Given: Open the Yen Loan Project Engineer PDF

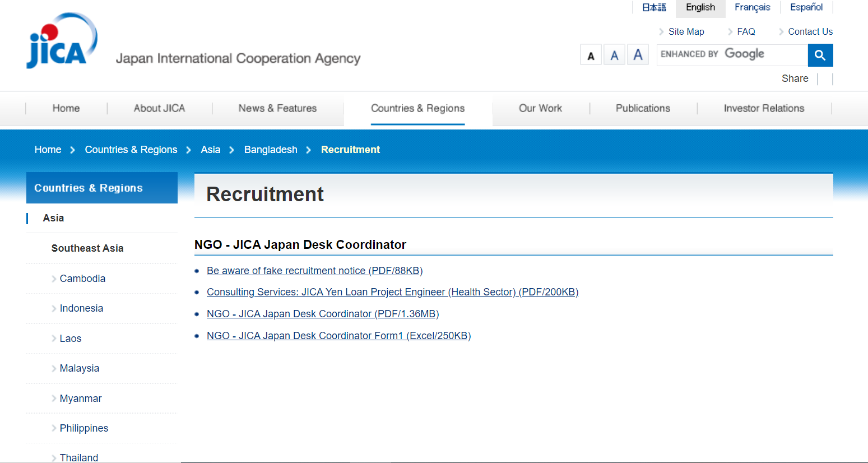Looking at the screenshot, I should tap(392, 292).
